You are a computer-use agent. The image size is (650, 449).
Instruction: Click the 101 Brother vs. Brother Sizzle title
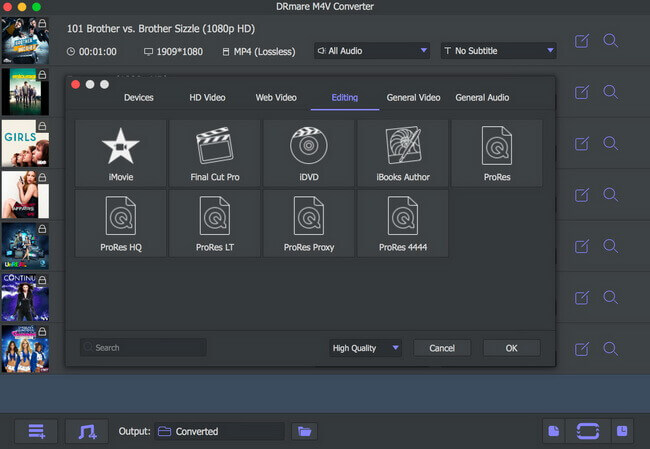tap(161, 29)
